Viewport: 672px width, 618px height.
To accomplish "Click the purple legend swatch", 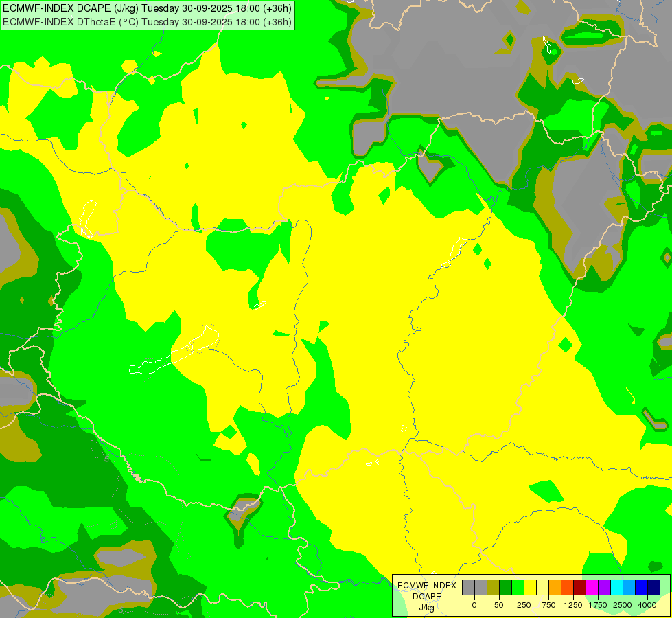I will (605, 588).
